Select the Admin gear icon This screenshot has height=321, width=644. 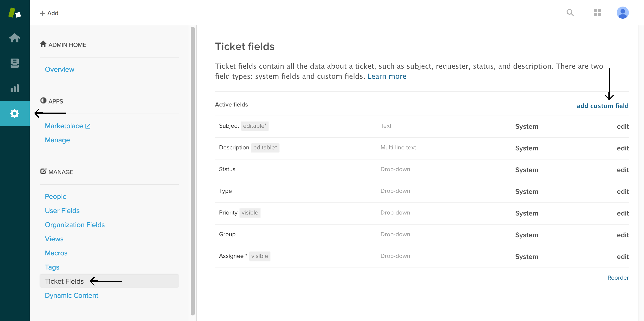coord(14,114)
